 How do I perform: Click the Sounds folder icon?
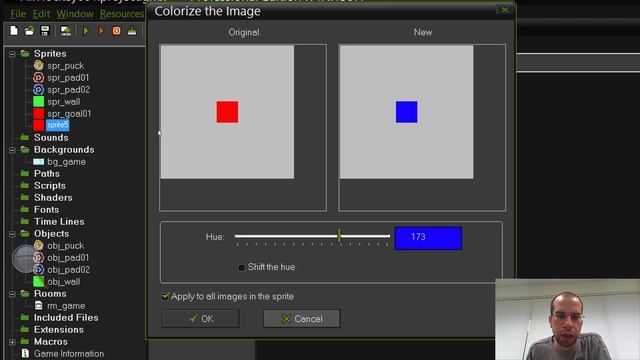(x=25, y=138)
